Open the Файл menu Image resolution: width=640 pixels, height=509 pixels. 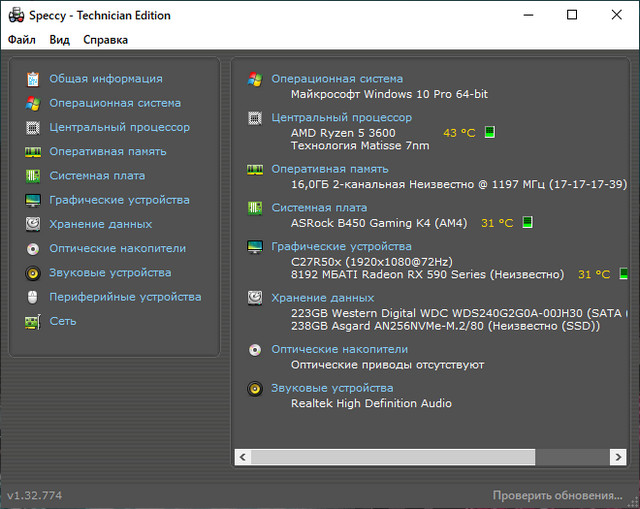point(21,40)
